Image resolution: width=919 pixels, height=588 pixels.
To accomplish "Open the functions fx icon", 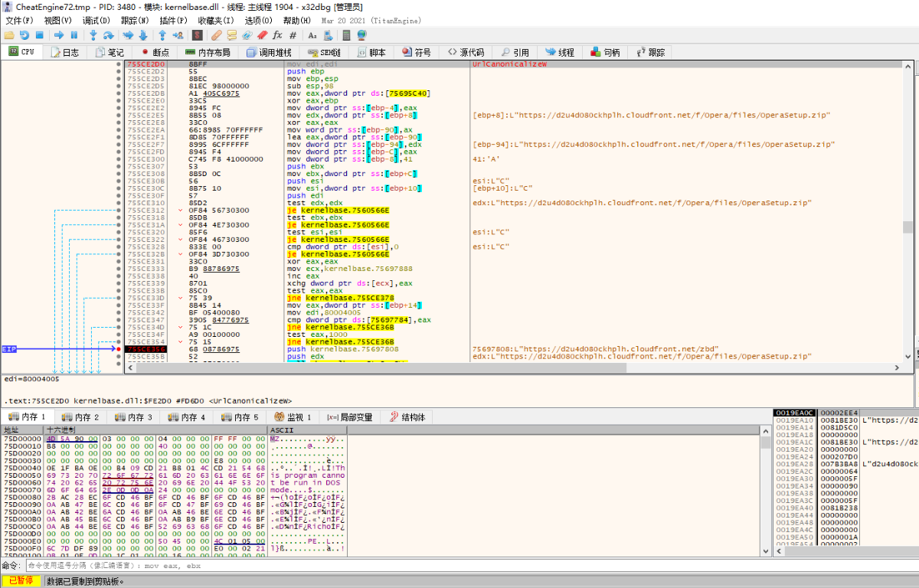I will 277,35.
